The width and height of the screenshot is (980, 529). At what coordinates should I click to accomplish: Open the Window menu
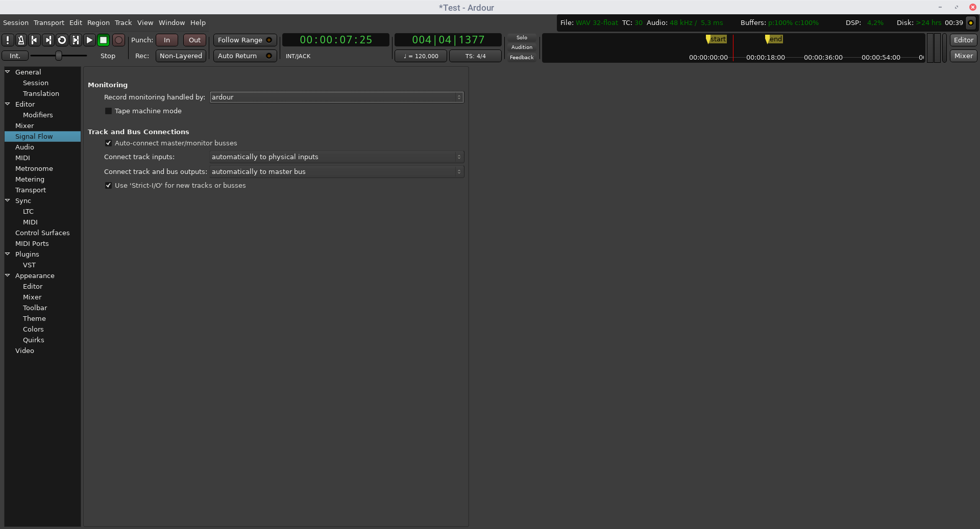171,22
